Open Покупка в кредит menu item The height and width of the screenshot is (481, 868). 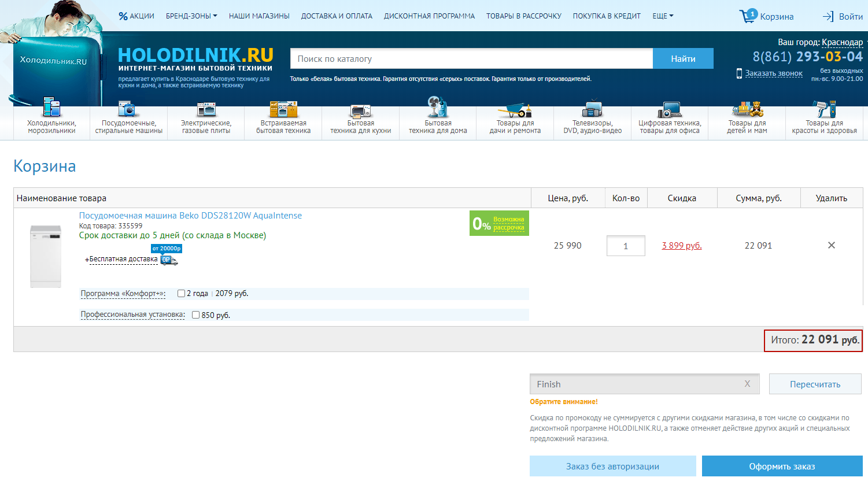607,16
